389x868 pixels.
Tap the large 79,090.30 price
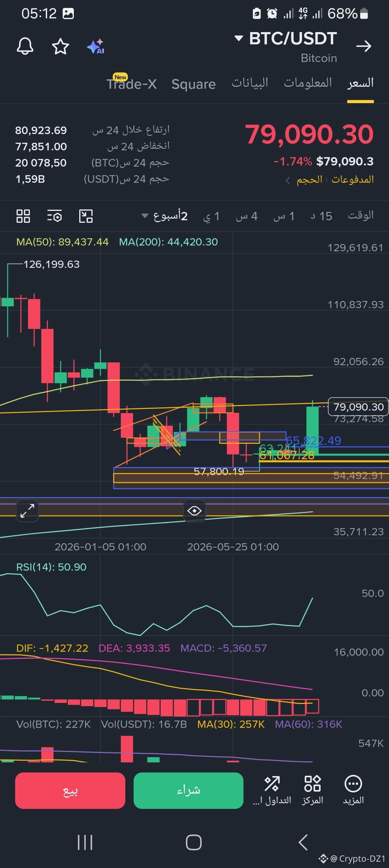pos(309,134)
